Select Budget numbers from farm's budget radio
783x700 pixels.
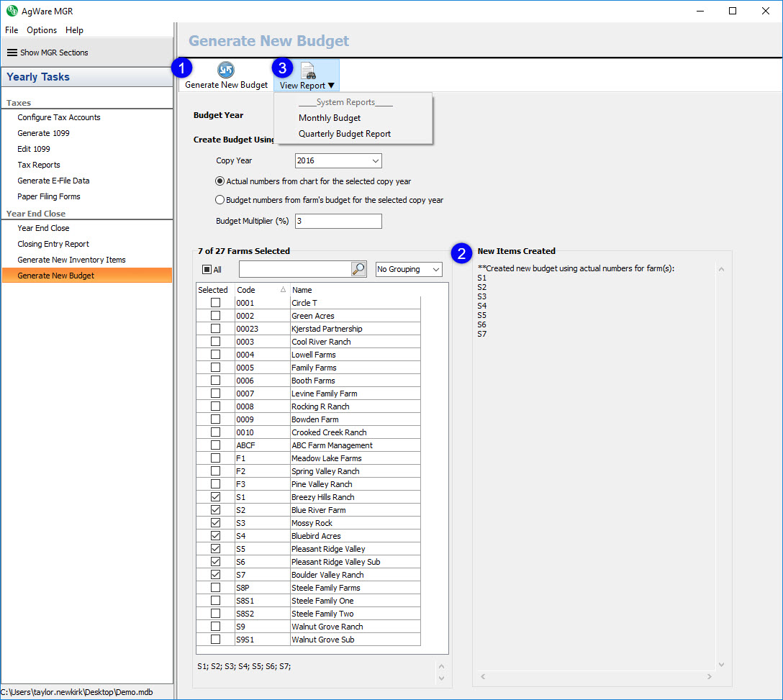click(x=220, y=200)
